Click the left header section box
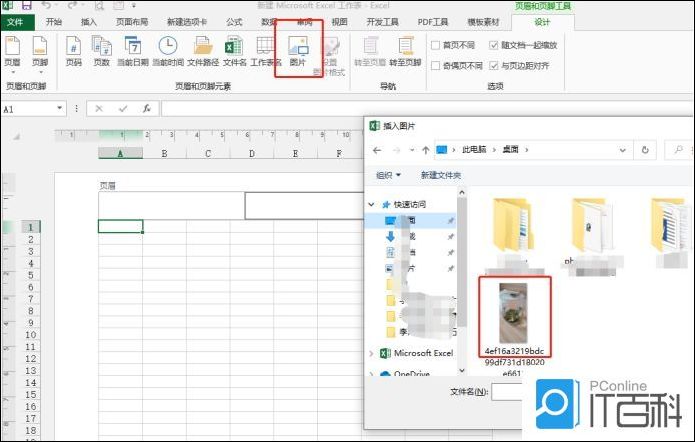Screen dimensions: 695x442 pos(172,205)
